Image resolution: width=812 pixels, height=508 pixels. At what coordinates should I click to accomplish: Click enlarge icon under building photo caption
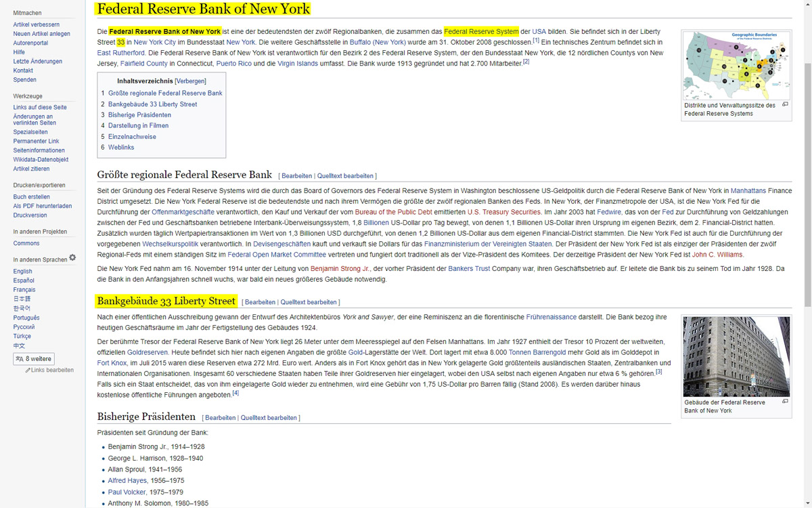click(785, 402)
